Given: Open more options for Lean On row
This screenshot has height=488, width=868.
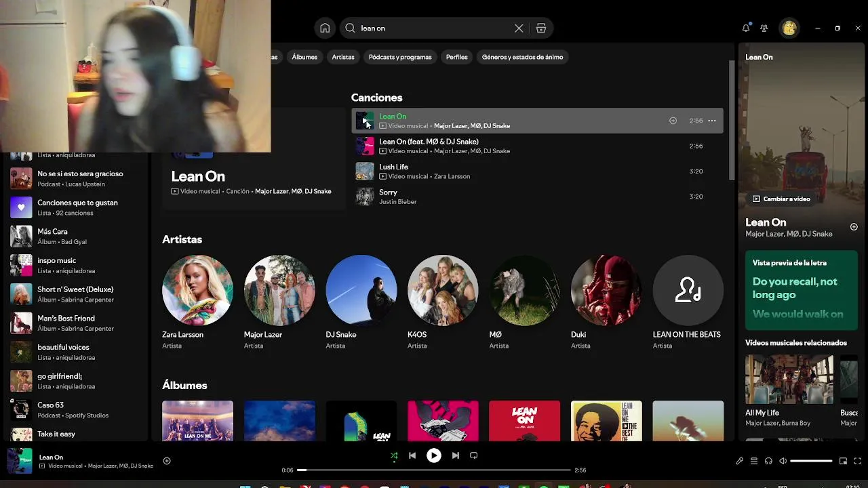Looking at the screenshot, I should (712, 121).
